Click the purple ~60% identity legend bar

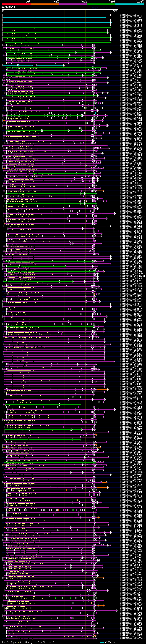pos(73,4)
